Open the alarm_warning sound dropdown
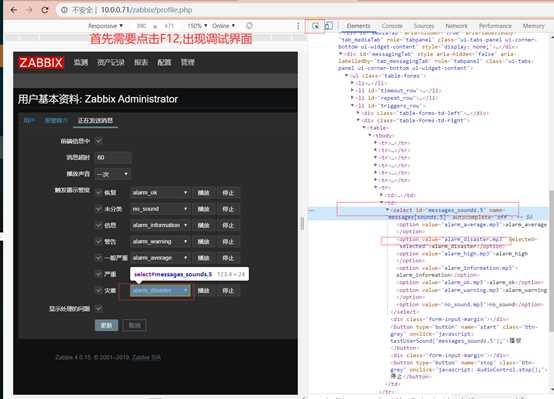The height and width of the screenshot is (399, 554). click(160, 242)
